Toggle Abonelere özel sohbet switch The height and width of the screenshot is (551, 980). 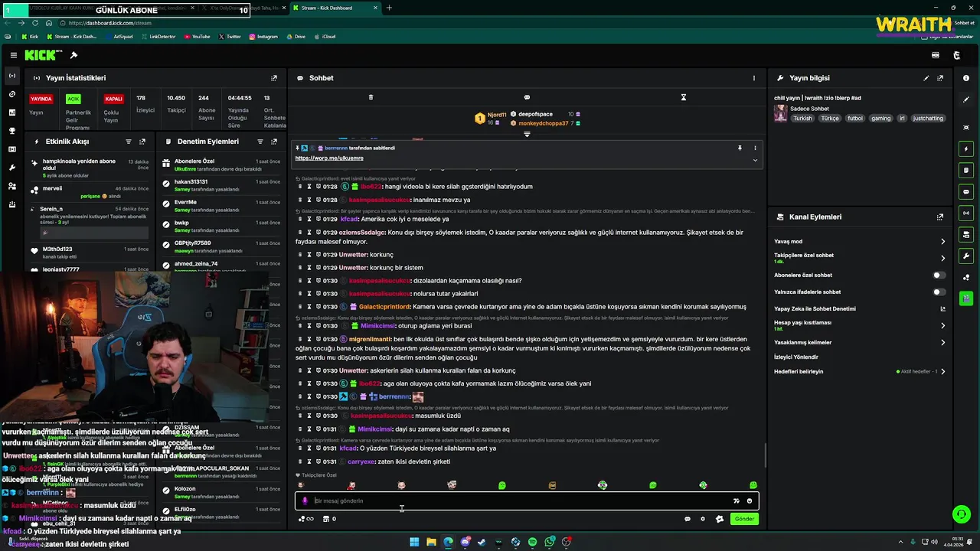pos(939,275)
